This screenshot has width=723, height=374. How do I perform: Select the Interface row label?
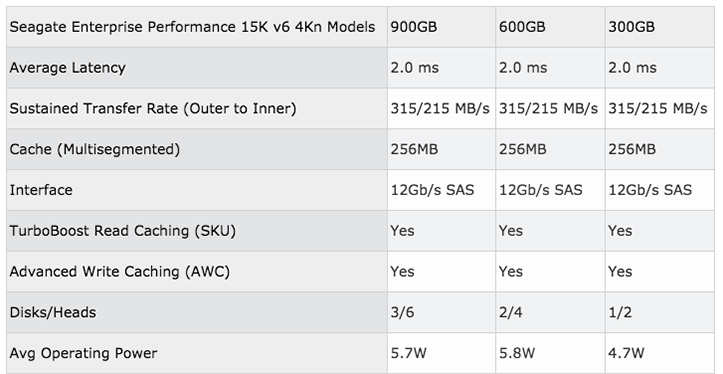click(x=41, y=190)
